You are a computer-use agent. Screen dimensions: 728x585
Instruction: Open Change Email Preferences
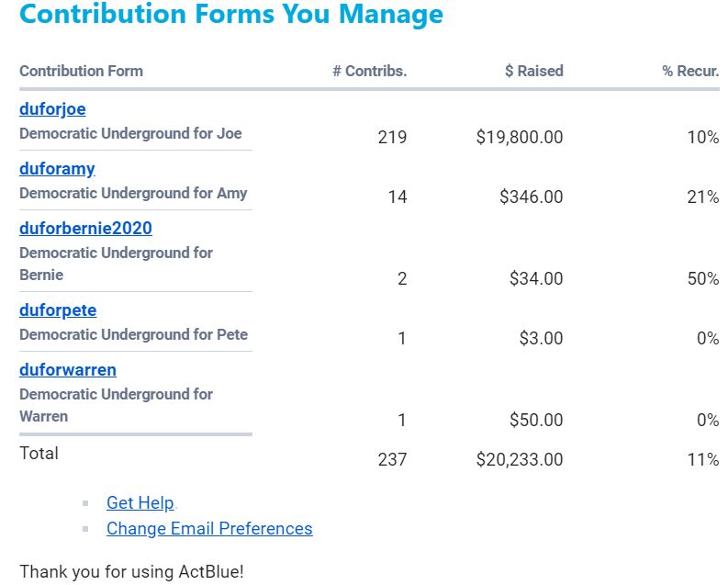coord(209,528)
